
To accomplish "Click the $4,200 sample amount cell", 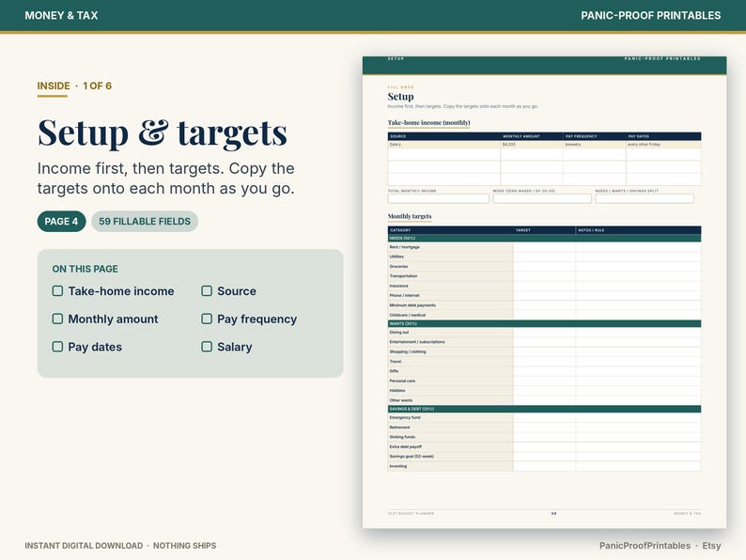I will pos(532,144).
